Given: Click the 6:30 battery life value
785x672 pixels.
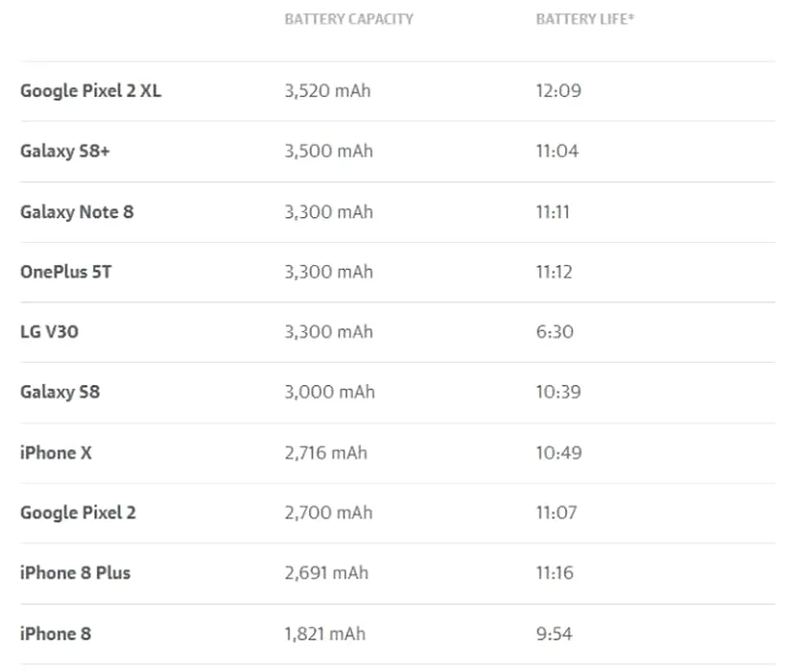Looking at the screenshot, I should [x=554, y=332].
